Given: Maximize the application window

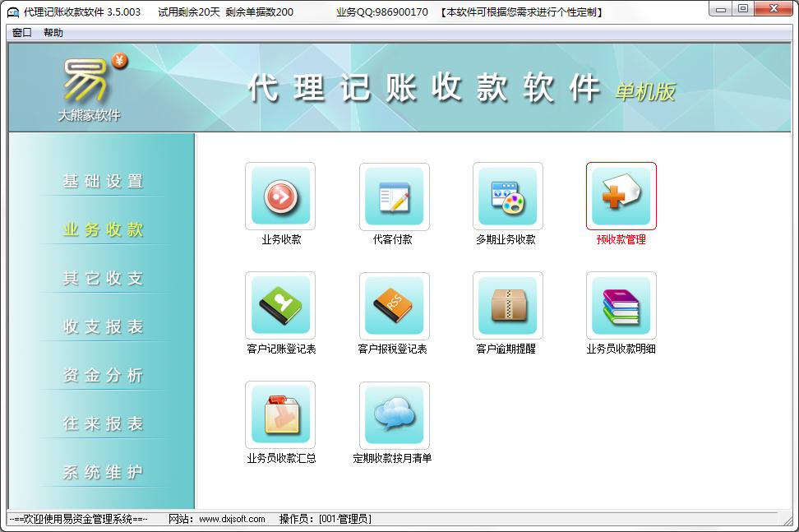Looking at the screenshot, I should point(742,9).
